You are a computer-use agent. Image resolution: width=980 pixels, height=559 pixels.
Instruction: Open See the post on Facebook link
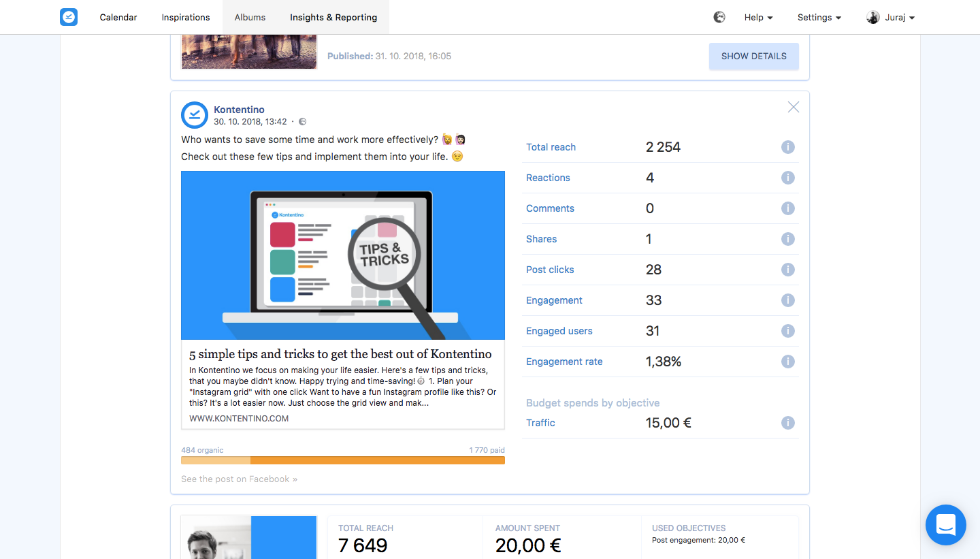click(240, 479)
